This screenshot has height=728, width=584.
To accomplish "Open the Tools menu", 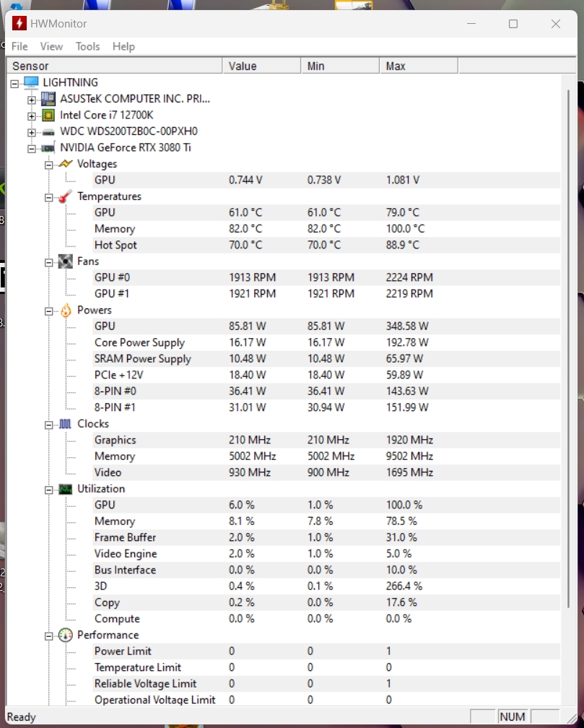I will pyautogui.click(x=87, y=46).
